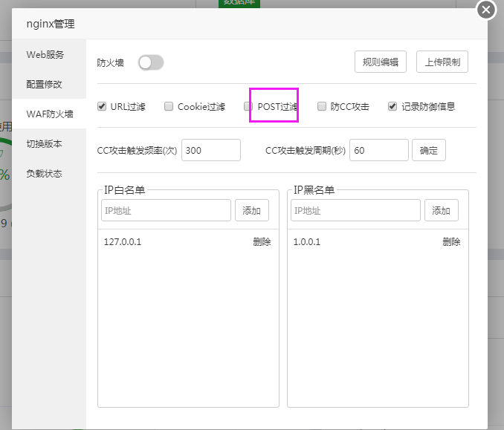The width and height of the screenshot is (504, 430).
Task: Uncheck the URL过滤 checkbox
Action: click(x=102, y=106)
